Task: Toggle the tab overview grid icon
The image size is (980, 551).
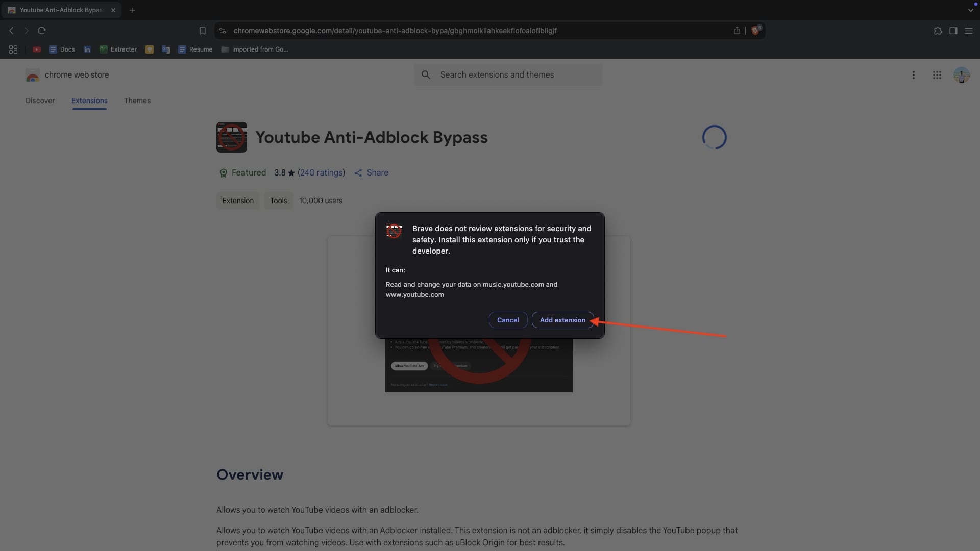Action: click(13, 49)
